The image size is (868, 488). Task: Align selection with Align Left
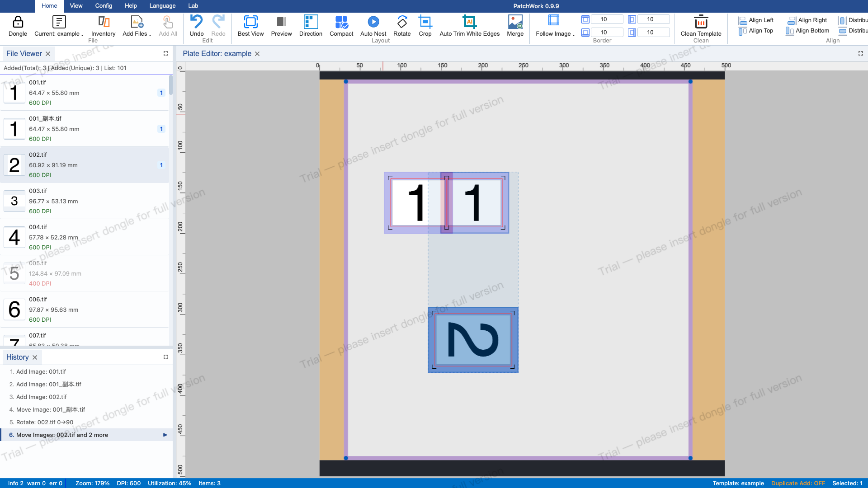click(x=756, y=20)
